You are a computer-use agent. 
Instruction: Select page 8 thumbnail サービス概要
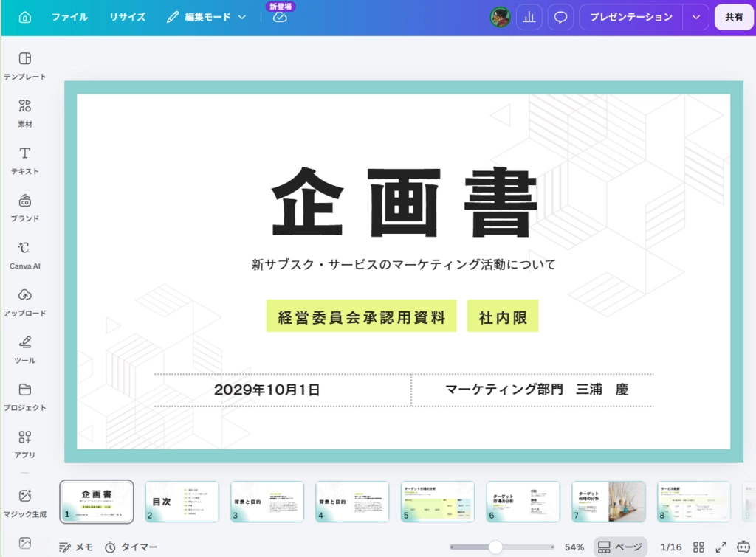coord(694,502)
